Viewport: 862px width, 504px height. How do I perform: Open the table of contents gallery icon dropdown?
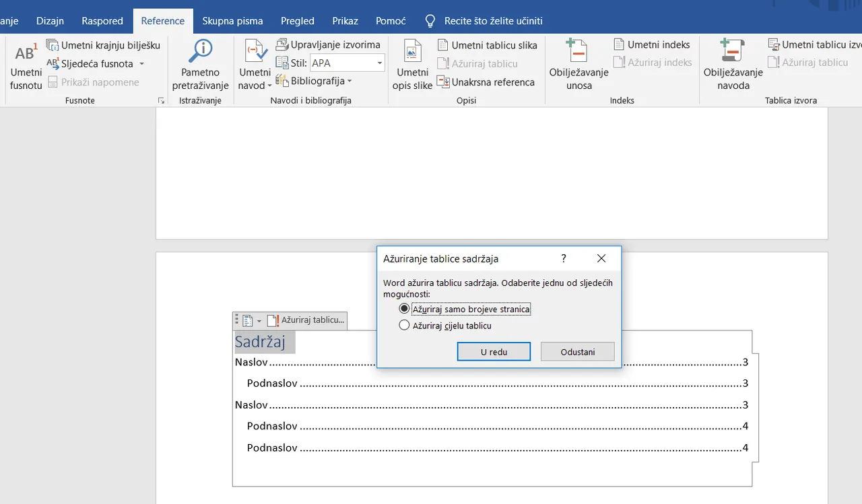click(x=252, y=320)
